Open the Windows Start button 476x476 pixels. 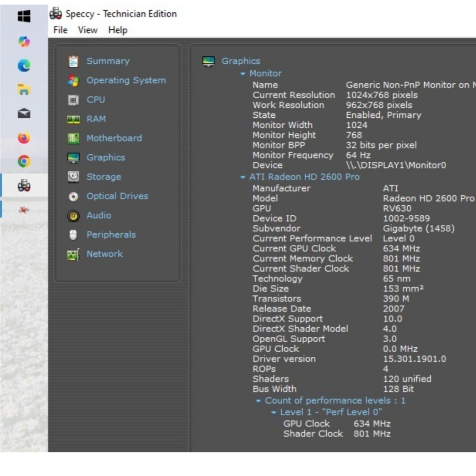point(24,17)
